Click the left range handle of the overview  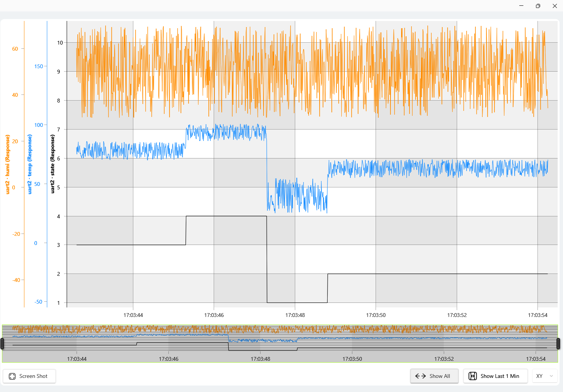point(2,344)
